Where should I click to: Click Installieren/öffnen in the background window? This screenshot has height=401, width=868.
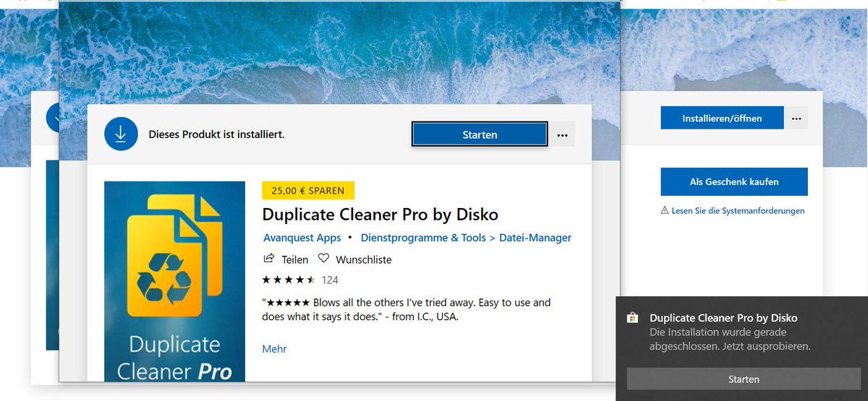coord(722,118)
